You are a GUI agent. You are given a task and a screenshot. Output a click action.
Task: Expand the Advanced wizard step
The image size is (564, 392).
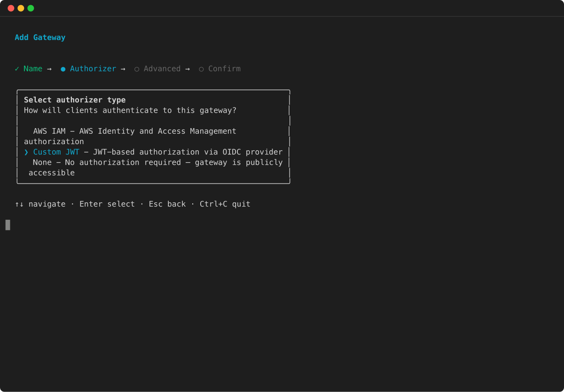162,69
